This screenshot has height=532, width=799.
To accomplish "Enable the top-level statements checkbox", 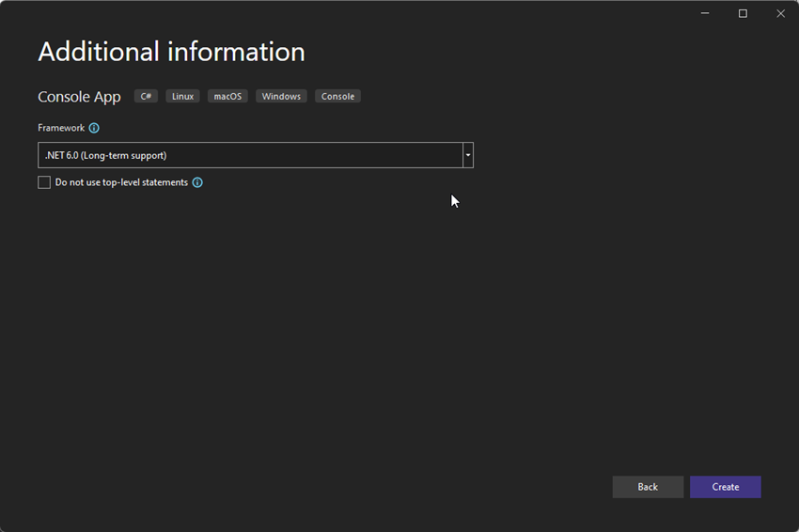I will [x=44, y=182].
